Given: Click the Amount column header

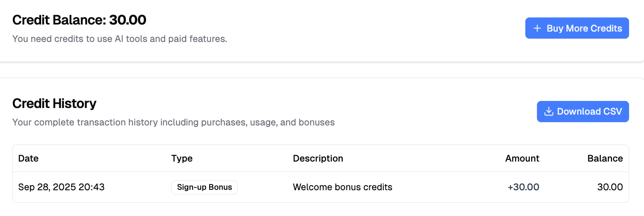Looking at the screenshot, I should coord(522,158).
